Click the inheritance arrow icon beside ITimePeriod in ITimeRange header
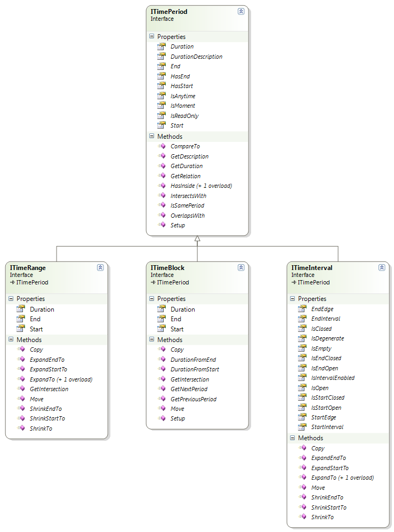Viewport: 394px width, 532px height. click(12, 282)
